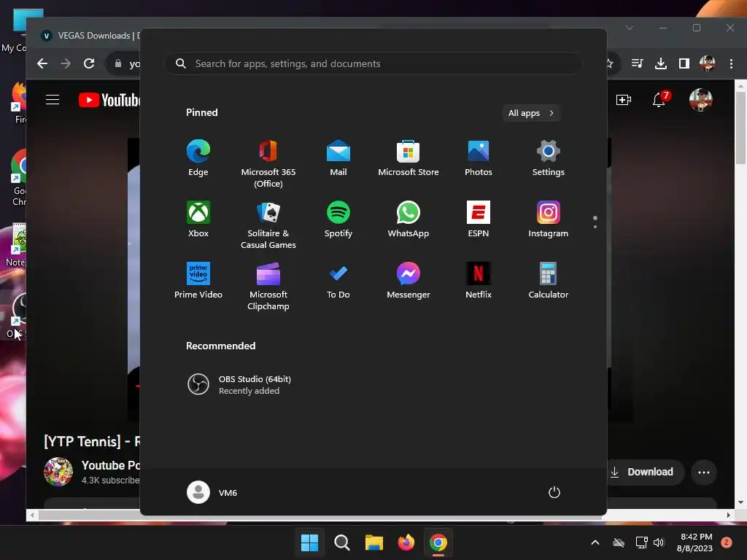Show hidden system tray icons
The width and height of the screenshot is (747, 560).
[595, 542]
